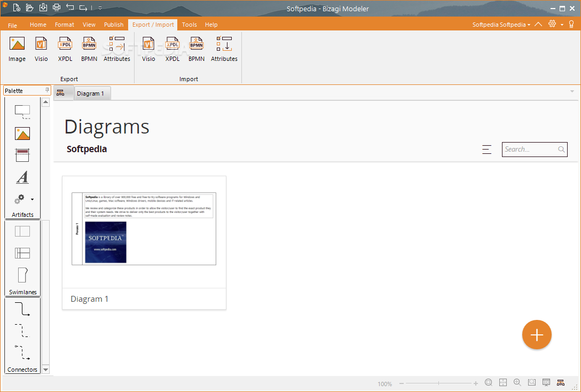This screenshot has height=392, width=581.
Task: Select the dashed Association connector tool
Action: [x=22, y=331]
